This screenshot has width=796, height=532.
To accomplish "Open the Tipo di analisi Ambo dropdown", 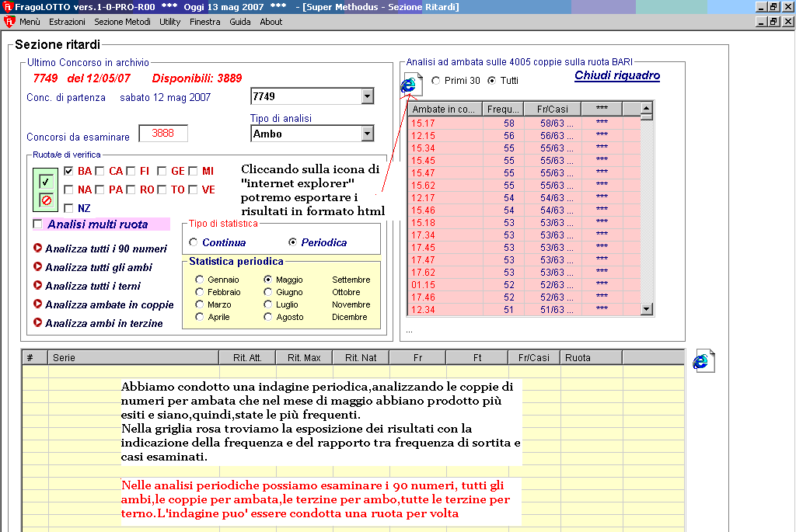I will point(368,134).
